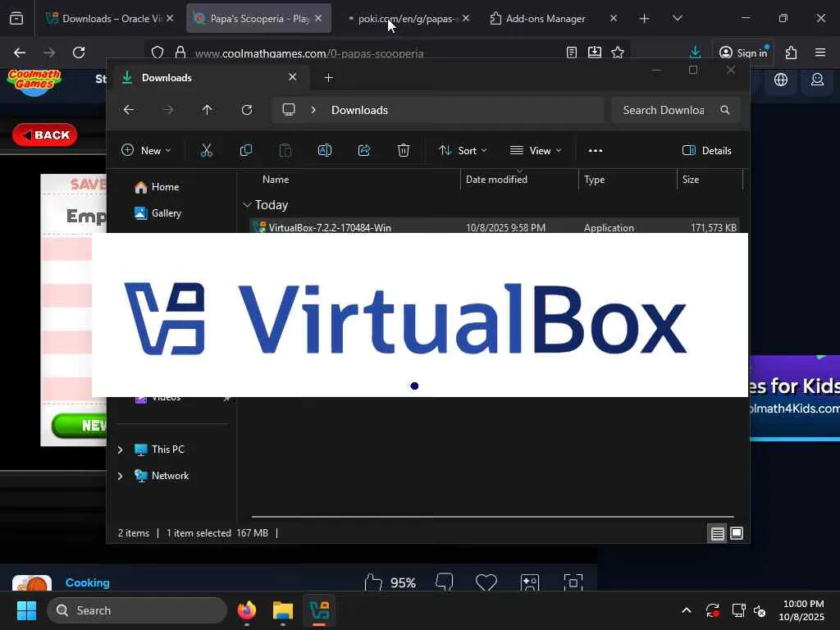Click Share icon in Explorer toolbar
The image size is (840, 630).
coord(364,151)
